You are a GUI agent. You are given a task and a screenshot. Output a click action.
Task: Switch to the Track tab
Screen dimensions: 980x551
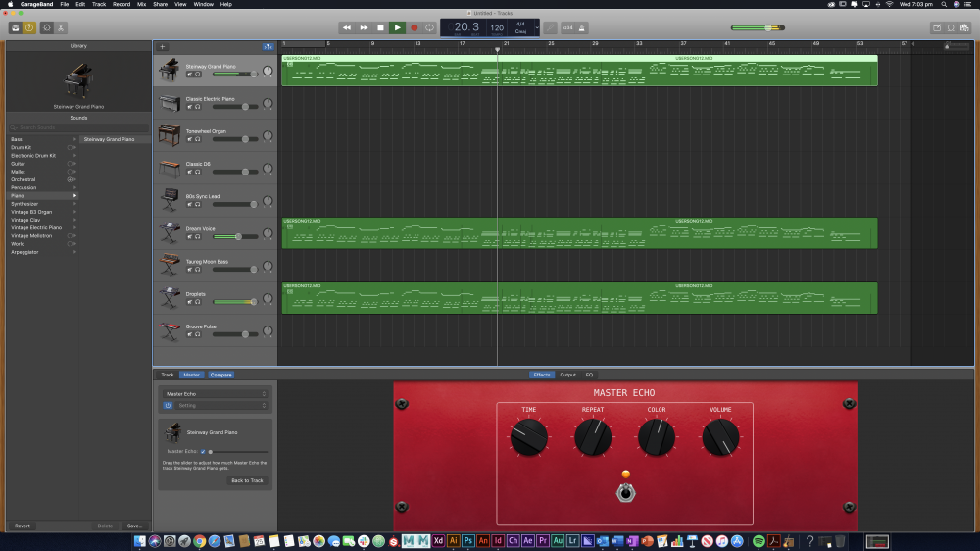(x=168, y=375)
